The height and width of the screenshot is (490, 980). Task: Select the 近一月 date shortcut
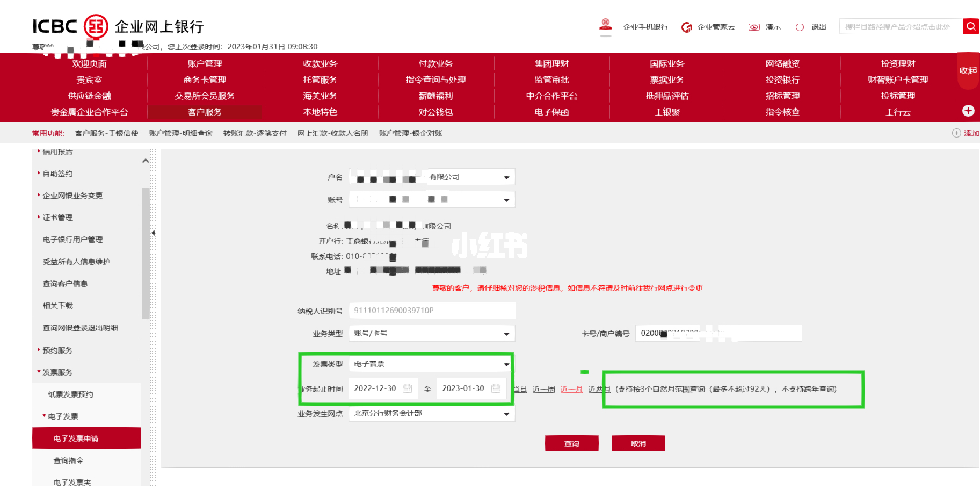coord(572,389)
